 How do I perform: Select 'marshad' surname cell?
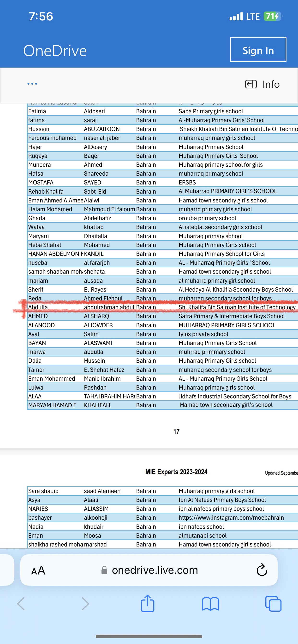95,545
